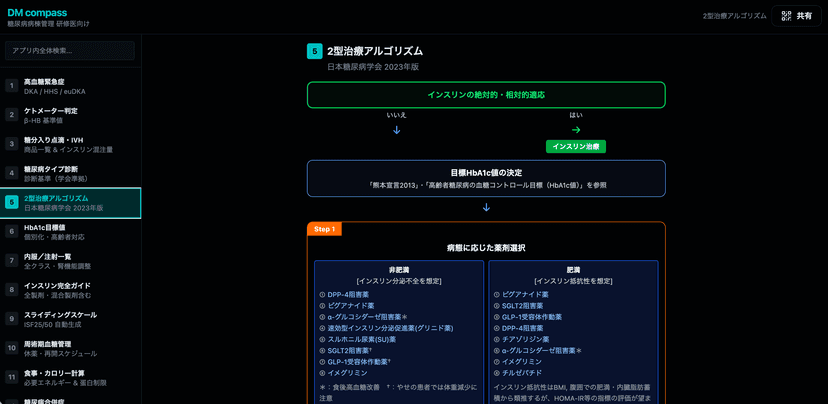
Task: Click number 3 badge beside 糖分入り点滴
Action: (12, 144)
